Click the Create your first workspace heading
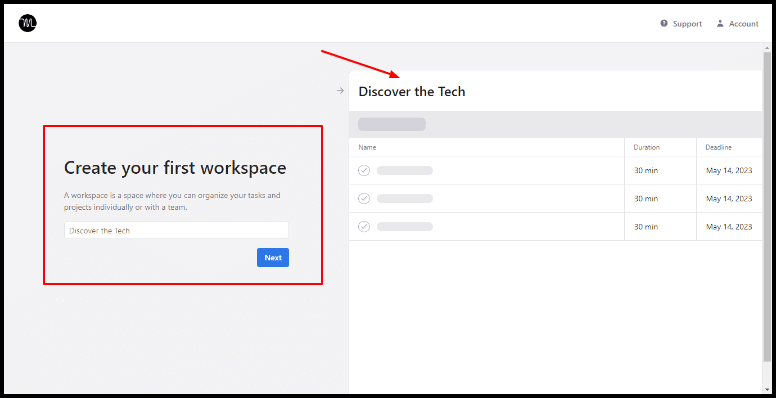 coord(175,168)
